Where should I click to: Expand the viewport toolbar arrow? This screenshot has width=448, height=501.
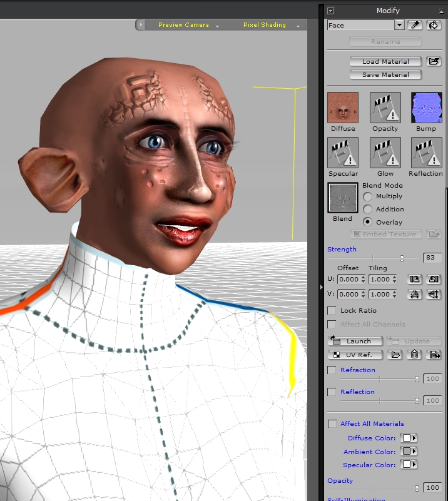tap(141, 24)
